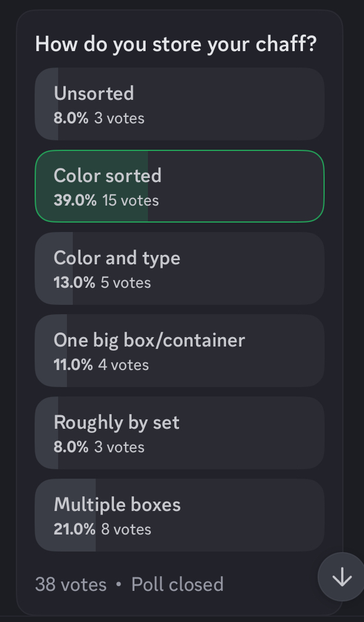Click the "3 votes" count under Roughly by set
Image resolution: width=364 pixels, height=622 pixels.
point(119,447)
